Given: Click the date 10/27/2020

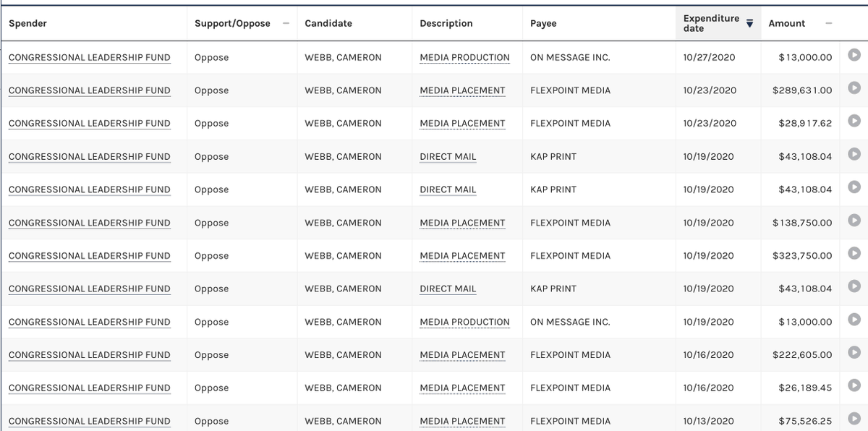Looking at the screenshot, I should click(x=708, y=58).
